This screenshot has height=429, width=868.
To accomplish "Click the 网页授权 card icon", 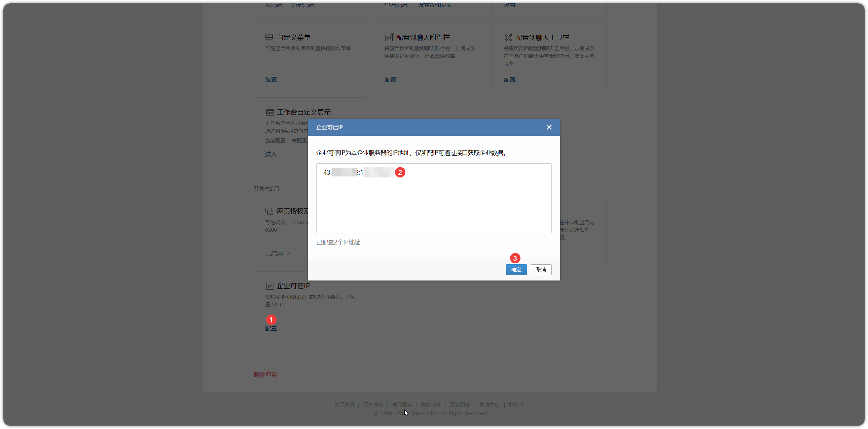I will (x=269, y=211).
